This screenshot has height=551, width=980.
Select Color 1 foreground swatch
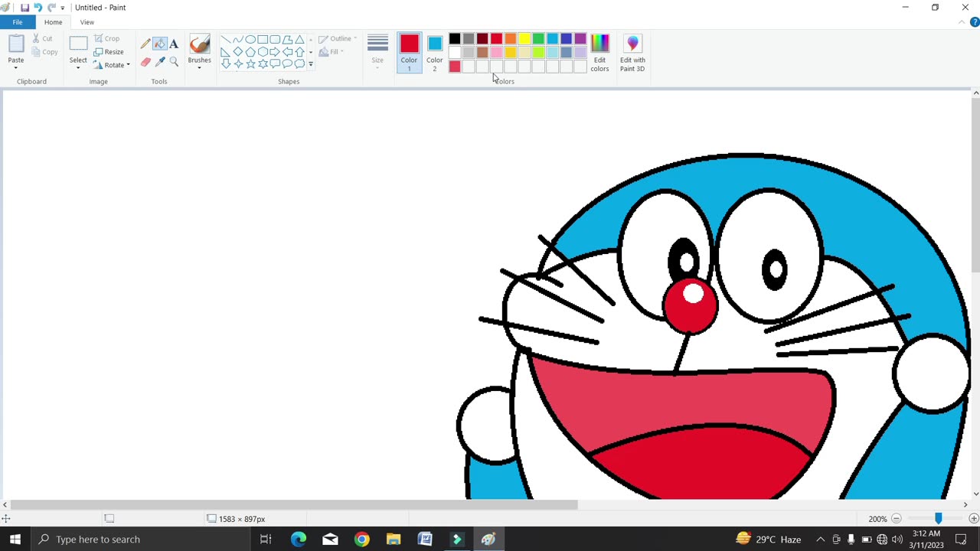[x=409, y=53]
